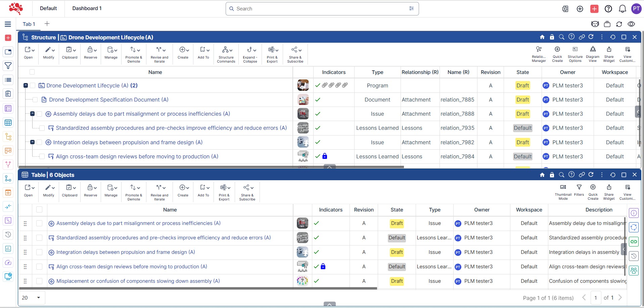Tick checkbox for Misplacement or confusion row
644x308 pixels.
pos(39,281)
